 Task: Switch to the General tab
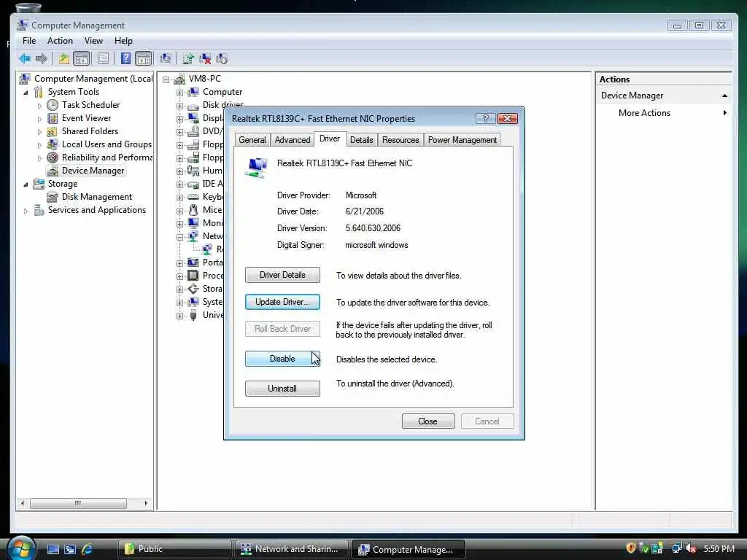pyautogui.click(x=252, y=140)
